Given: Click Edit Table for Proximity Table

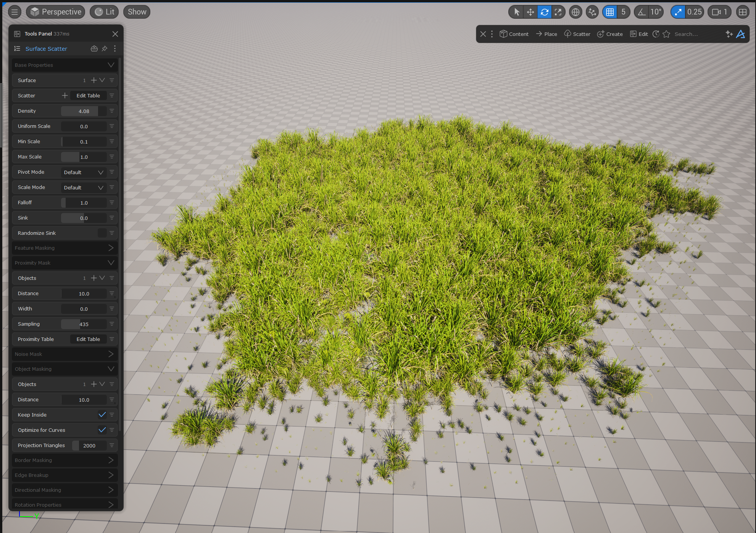Looking at the screenshot, I should coord(88,339).
